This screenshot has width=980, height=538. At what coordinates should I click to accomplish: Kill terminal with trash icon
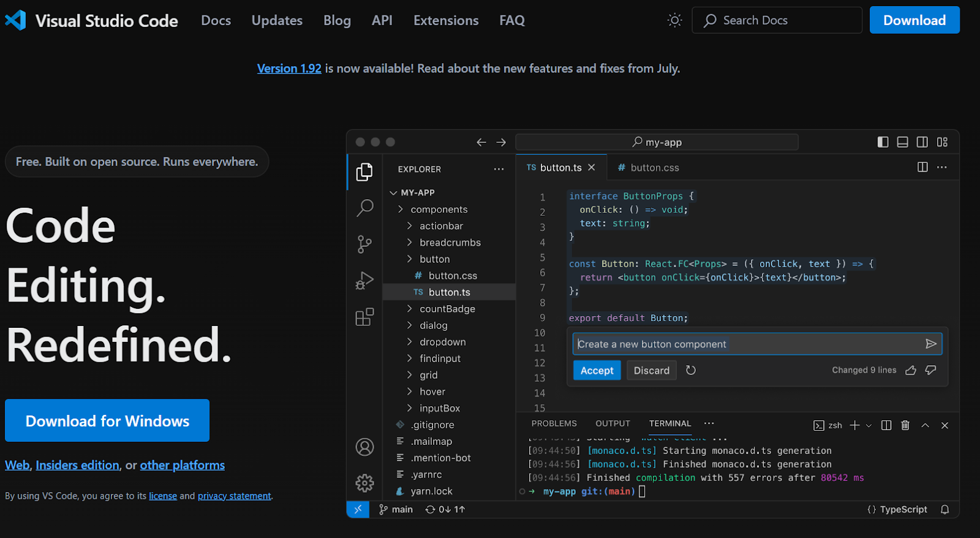(x=905, y=425)
